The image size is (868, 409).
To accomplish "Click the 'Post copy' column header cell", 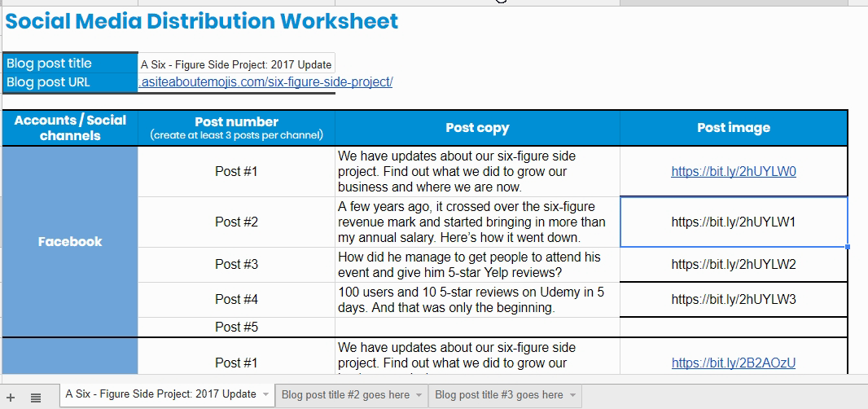I will 477,128.
